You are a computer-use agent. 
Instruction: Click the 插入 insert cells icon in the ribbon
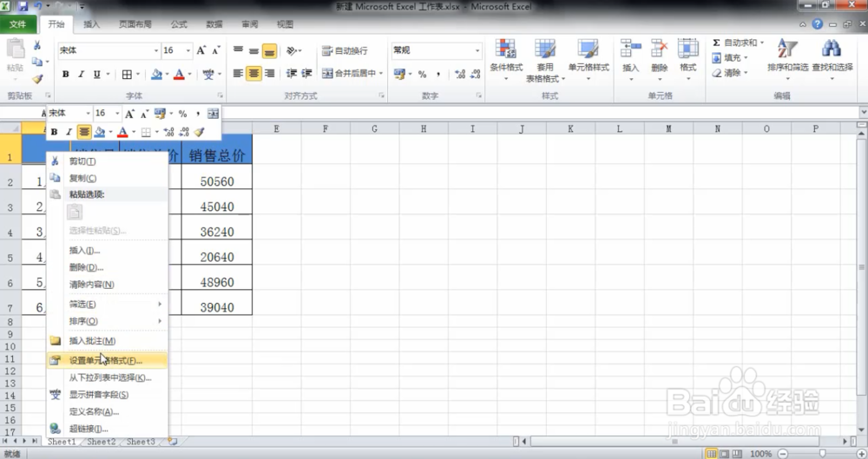pyautogui.click(x=630, y=49)
